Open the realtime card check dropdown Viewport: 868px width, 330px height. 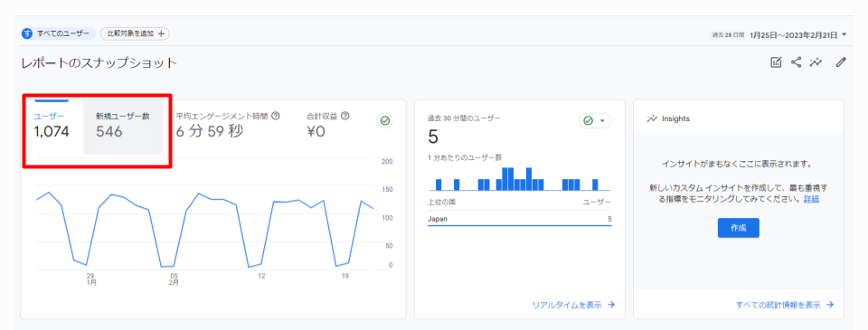coord(595,121)
